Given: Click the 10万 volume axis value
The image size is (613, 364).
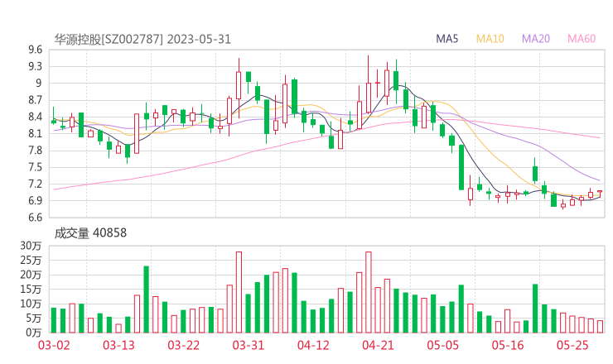Looking at the screenshot, I should (x=31, y=304).
